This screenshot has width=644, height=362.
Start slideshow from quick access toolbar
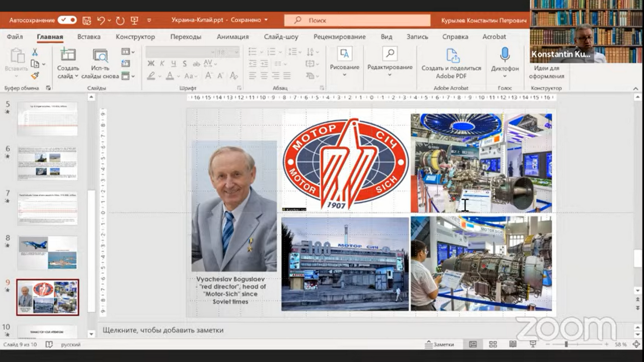click(x=134, y=20)
